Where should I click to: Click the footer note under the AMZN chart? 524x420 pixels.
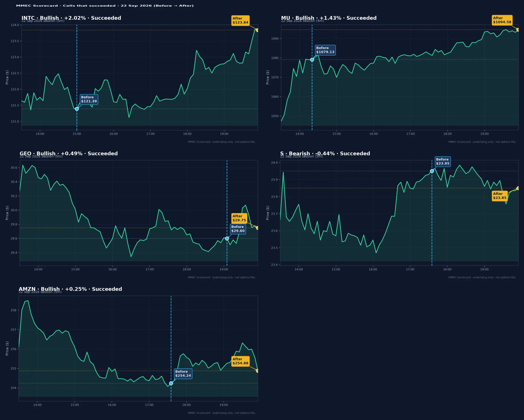pos(222,413)
